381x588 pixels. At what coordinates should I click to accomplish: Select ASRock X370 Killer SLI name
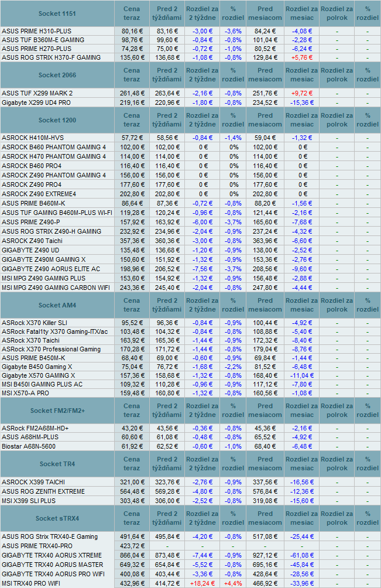pyautogui.click(x=35, y=323)
